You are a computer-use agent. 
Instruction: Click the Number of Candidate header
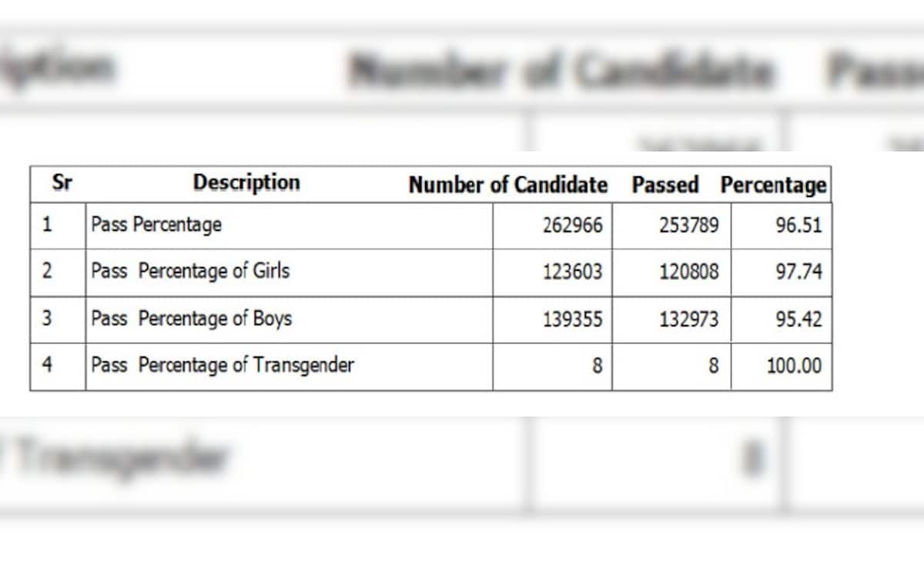[x=507, y=185]
